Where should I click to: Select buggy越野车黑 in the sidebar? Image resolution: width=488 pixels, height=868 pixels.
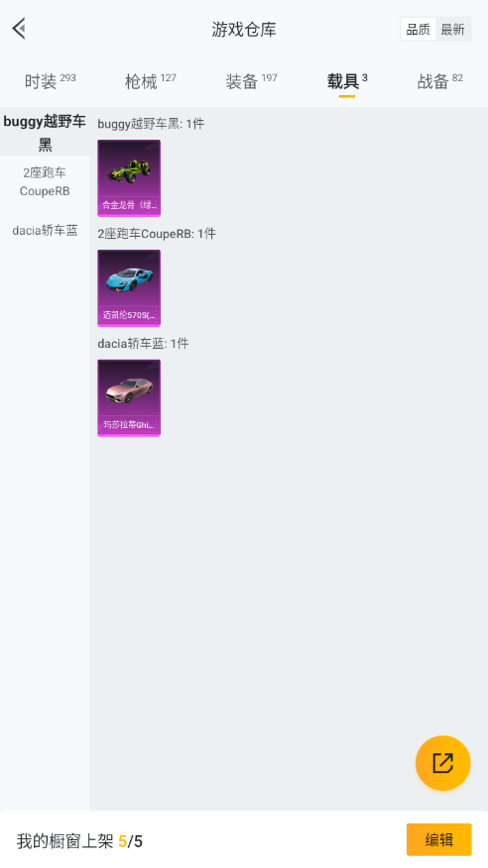pos(45,133)
